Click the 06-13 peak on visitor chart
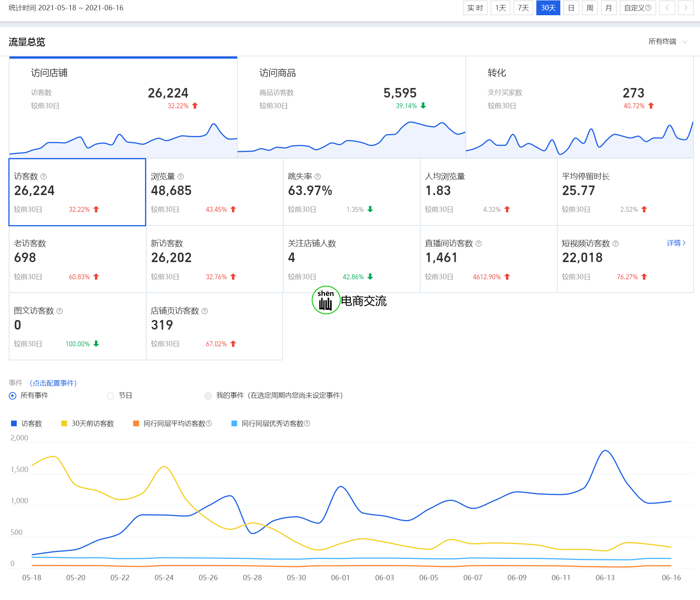This screenshot has height=600, width=700. (605, 451)
